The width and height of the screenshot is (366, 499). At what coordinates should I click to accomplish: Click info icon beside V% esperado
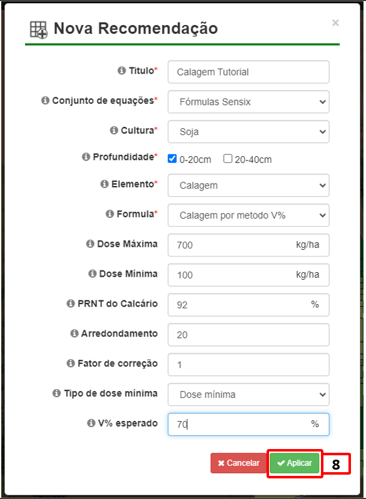point(91,423)
